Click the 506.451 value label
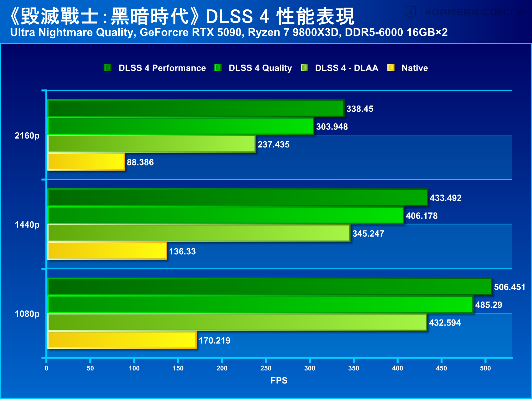This screenshot has width=532, height=399. click(x=510, y=287)
